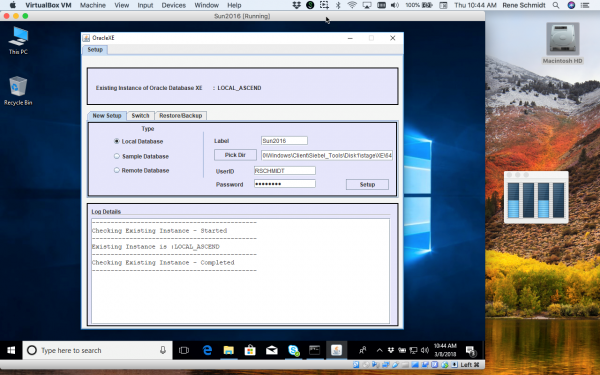Click the small bar-meter monitor window
Viewport: 600px width, 375px height.
pos(536,197)
